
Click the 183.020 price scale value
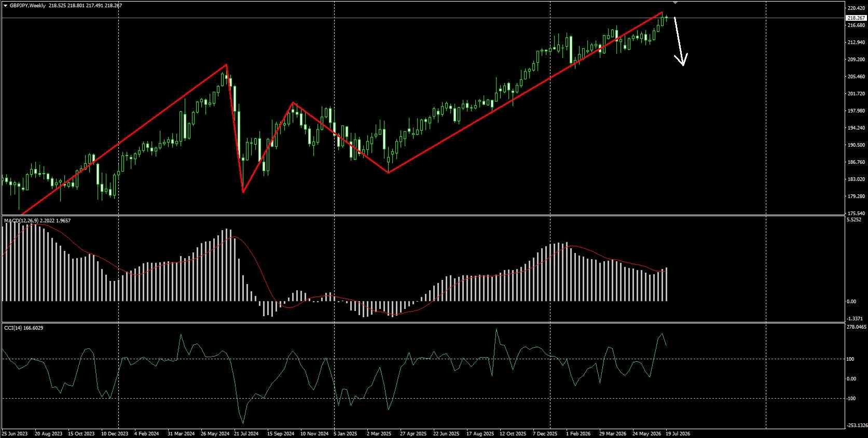856,179
